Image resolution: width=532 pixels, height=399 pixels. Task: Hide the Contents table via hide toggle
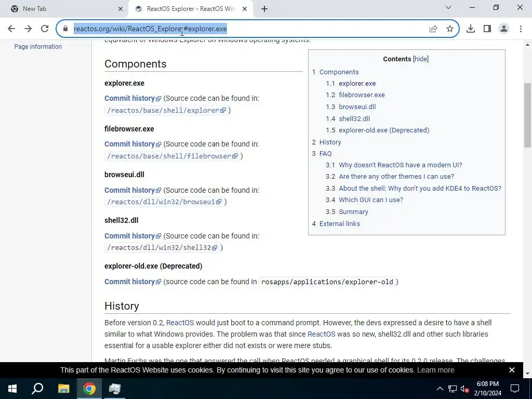pyautogui.click(x=421, y=59)
